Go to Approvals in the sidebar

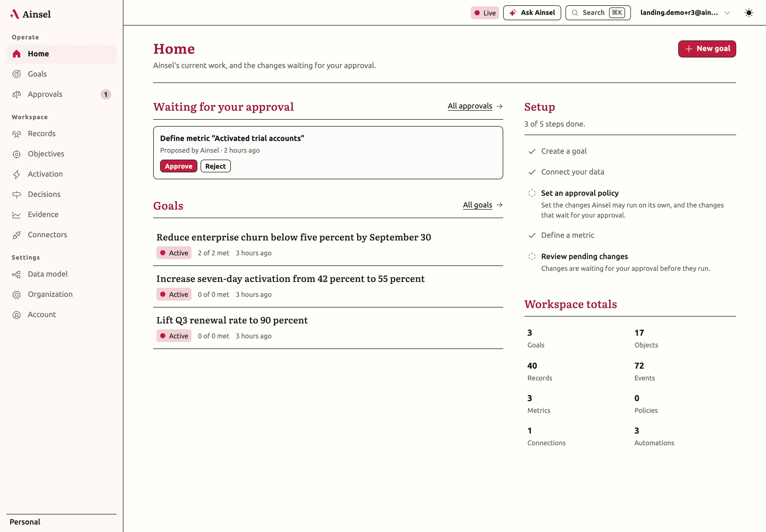[x=61, y=94]
